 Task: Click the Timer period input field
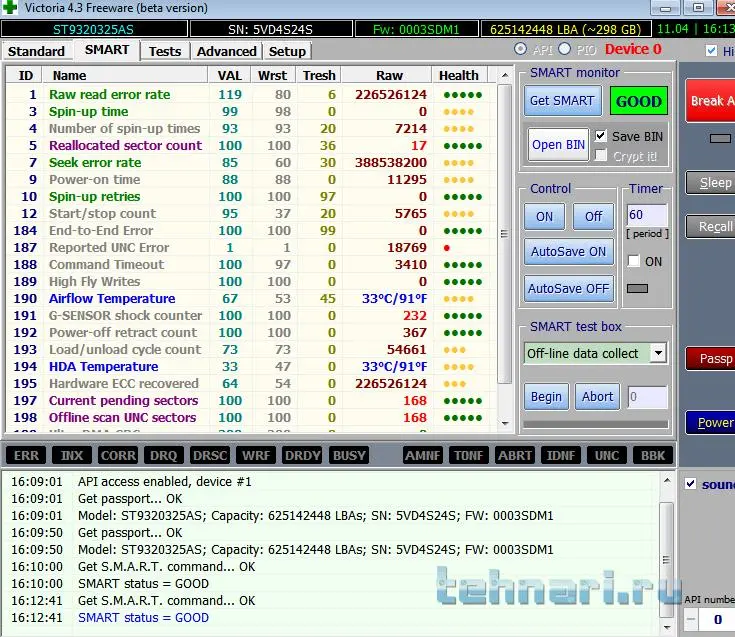coord(647,215)
